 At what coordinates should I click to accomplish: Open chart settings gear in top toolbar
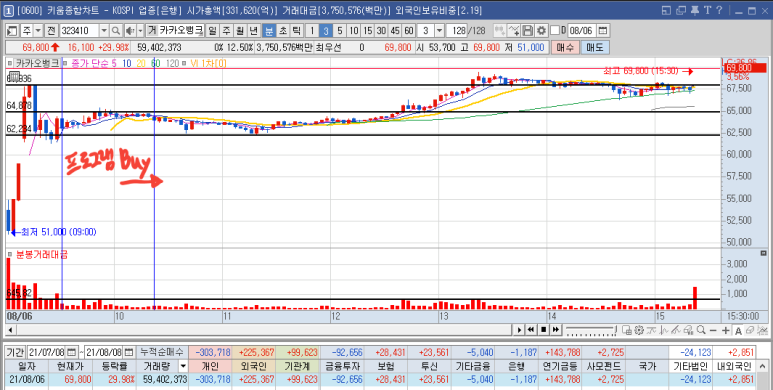(x=541, y=31)
